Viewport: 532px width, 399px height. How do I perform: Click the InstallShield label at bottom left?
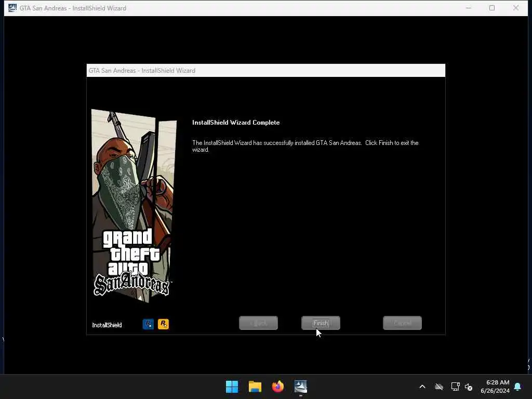[107, 325]
